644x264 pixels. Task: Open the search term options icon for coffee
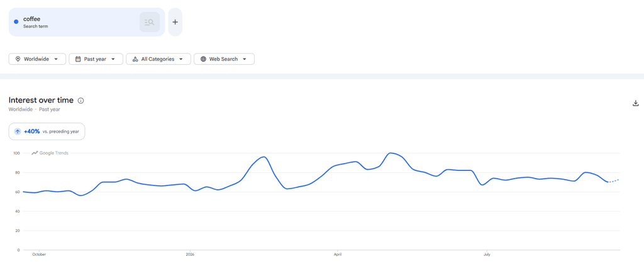pos(150,22)
